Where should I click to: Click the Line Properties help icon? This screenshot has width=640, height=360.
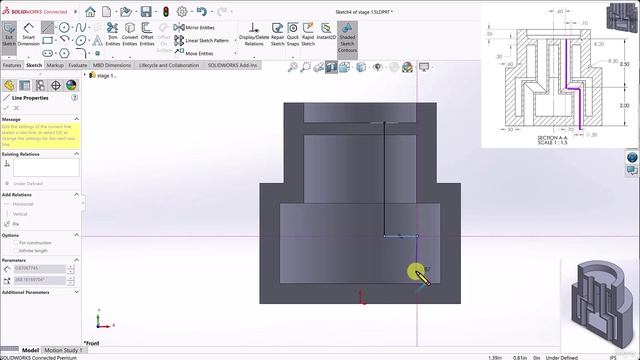pos(75,98)
